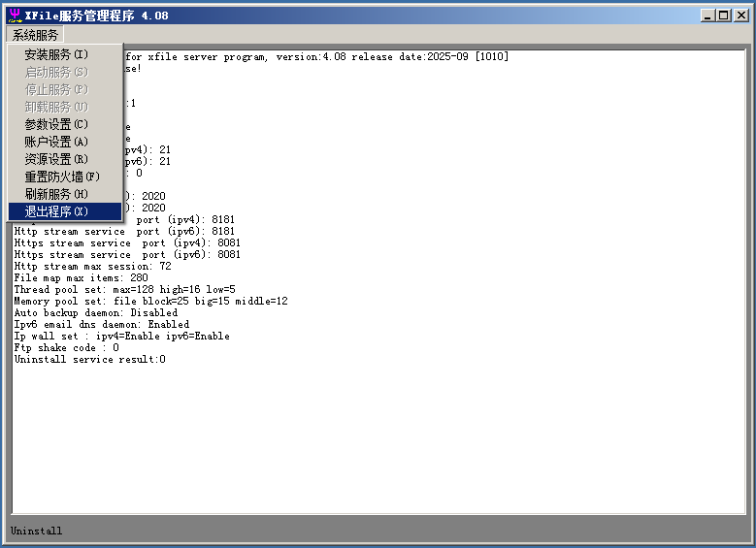Select 安装服务(I) from the menu
This screenshot has height=548, width=756.
tap(56, 54)
